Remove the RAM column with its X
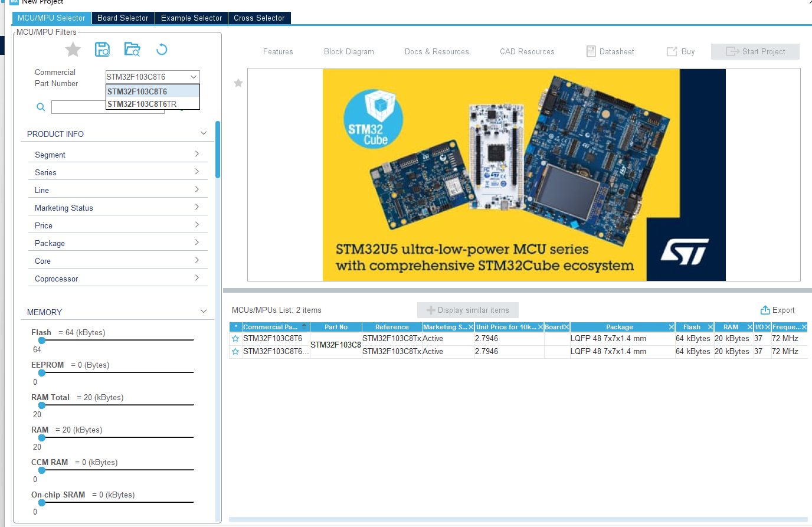This screenshot has width=812, height=527. tap(750, 327)
